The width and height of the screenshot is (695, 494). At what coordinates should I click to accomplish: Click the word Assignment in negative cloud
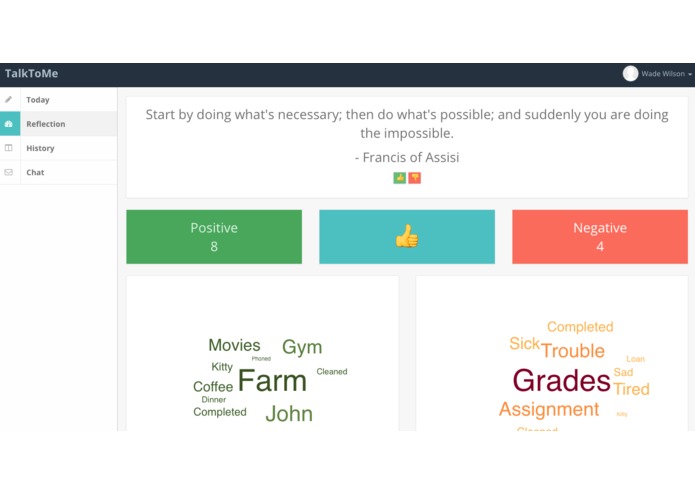click(x=549, y=409)
